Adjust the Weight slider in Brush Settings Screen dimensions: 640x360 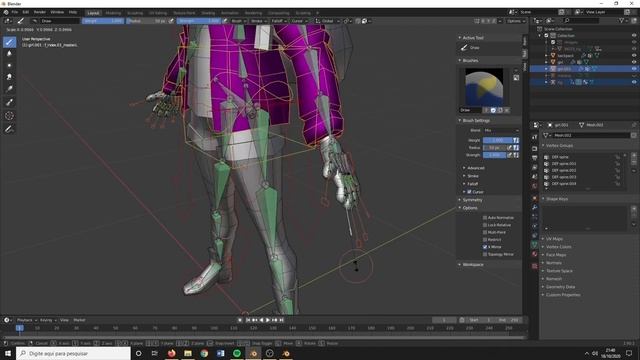pos(498,140)
